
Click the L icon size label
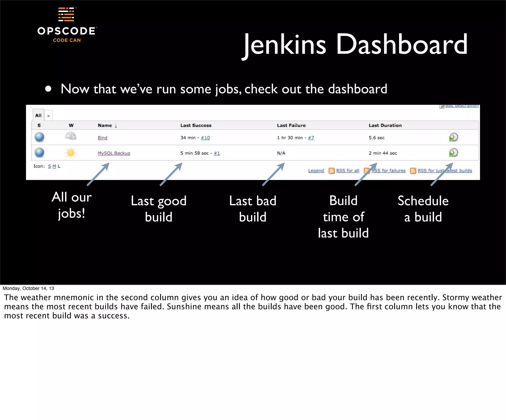click(59, 166)
